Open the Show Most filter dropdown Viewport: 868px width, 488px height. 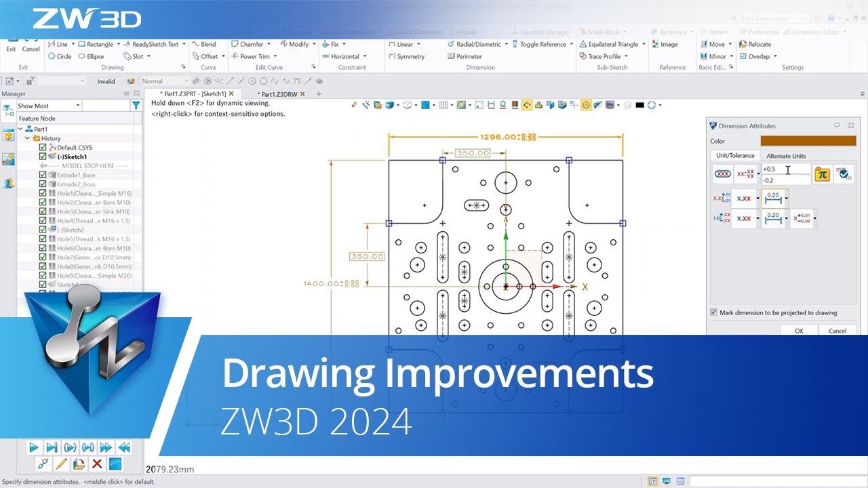[x=49, y=106]
